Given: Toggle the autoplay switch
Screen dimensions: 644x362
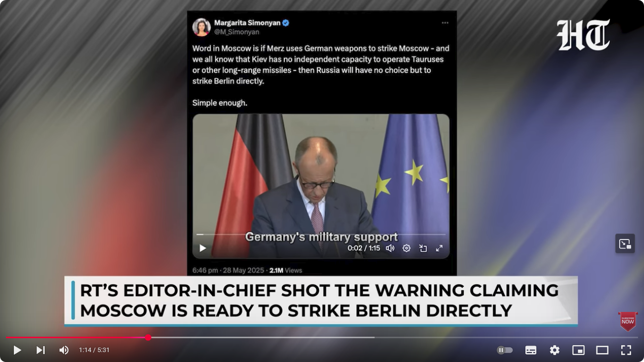Looking at the screenshot, I should click(x=505, y=350).
